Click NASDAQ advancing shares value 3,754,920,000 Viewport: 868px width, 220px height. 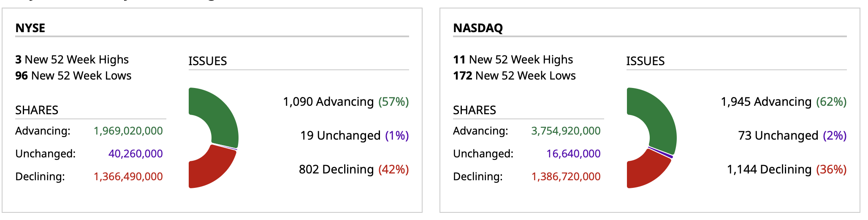click(x=566, y=131)
